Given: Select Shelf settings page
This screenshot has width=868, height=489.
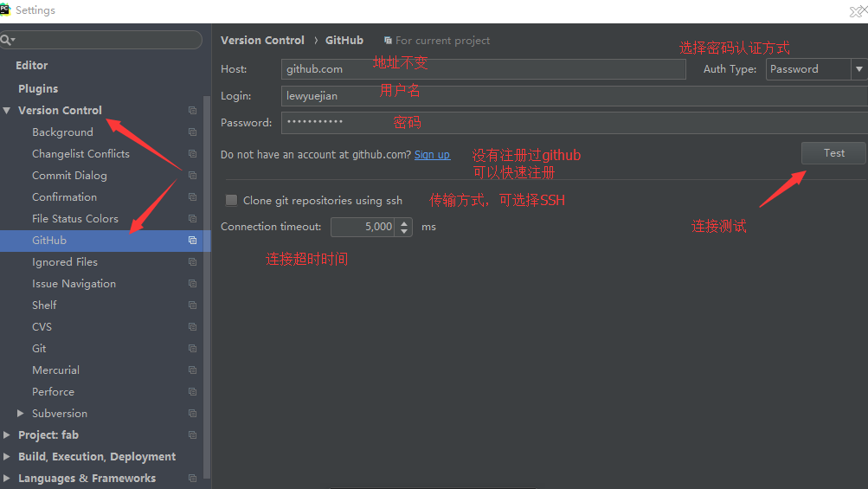Looking at the screenshot, I should pyautogui.click(x=44, y=305).
